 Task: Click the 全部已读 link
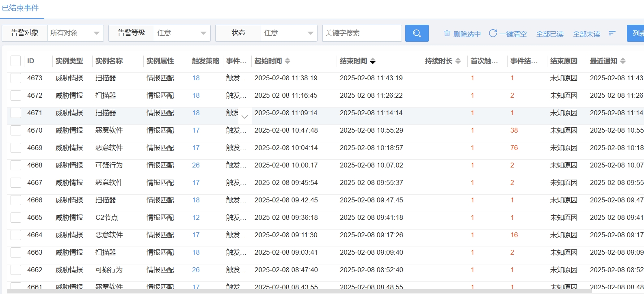click(x=550, y=34)
